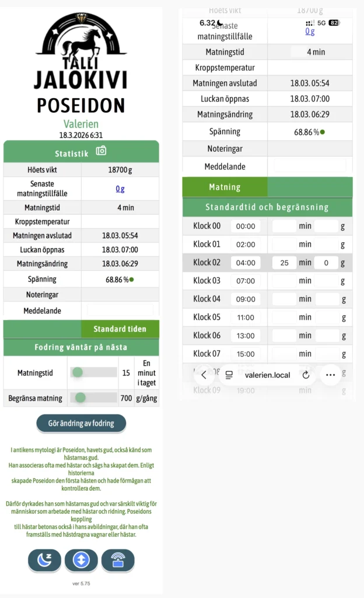Image resolution: width=364 pixels, height=598 pixels.
Task: Open the Matning tab header
Action: (225, 187)
